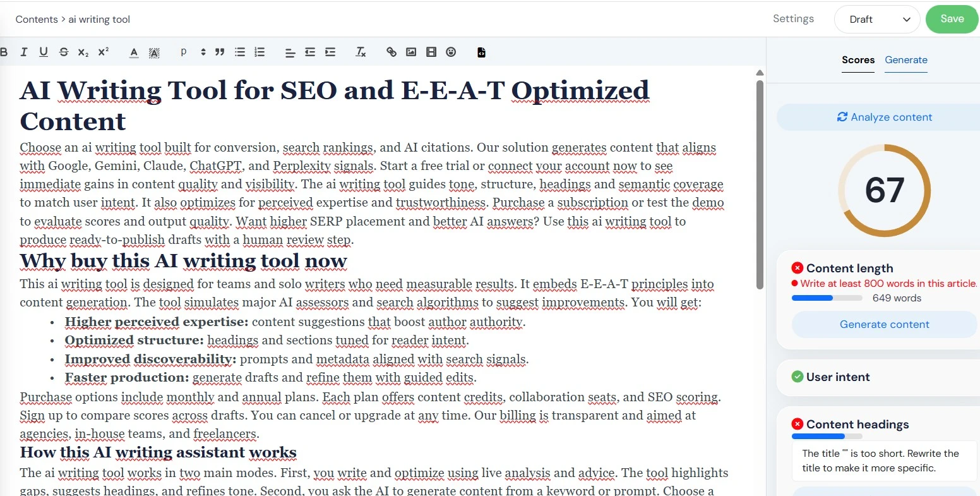This screenshot has width=980, height=496.
Task: Open the text background color picker
Action: 154,52
